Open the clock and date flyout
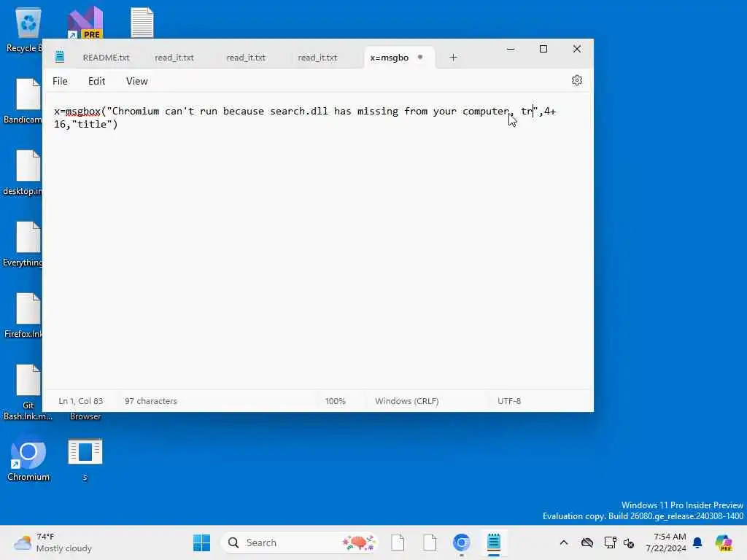The image size is (747, 560). tap(666, 542)
